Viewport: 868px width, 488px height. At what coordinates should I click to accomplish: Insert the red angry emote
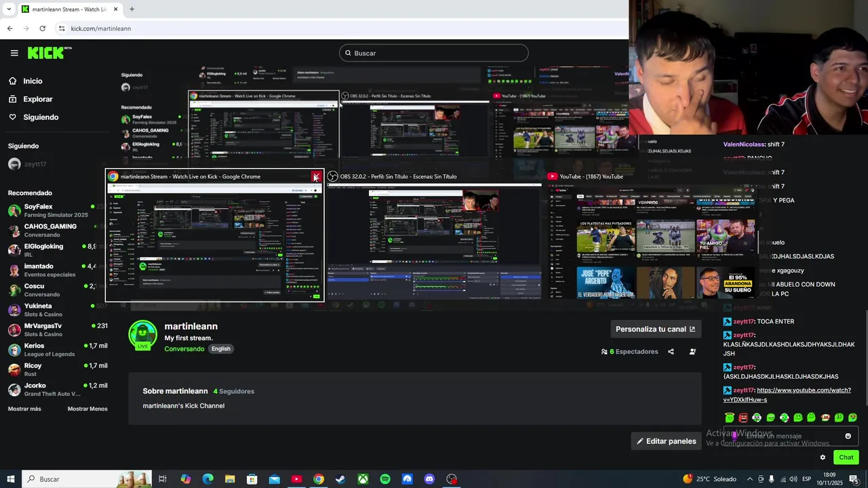point(743,418)
